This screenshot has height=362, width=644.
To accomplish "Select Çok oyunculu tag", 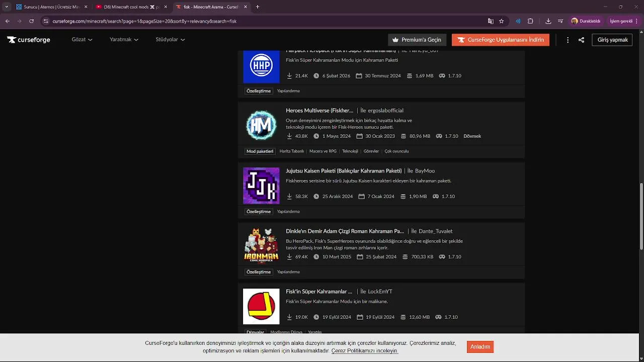I will coord(396,151).
